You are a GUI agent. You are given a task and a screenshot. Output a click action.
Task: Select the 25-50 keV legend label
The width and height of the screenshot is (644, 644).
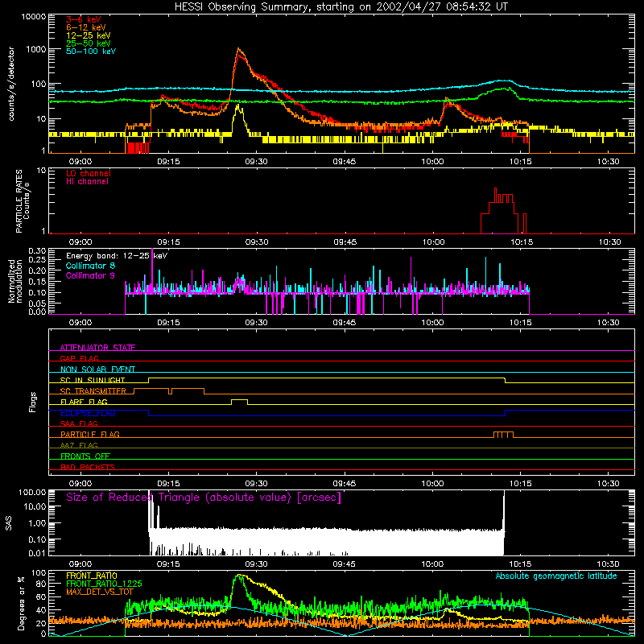89,43
